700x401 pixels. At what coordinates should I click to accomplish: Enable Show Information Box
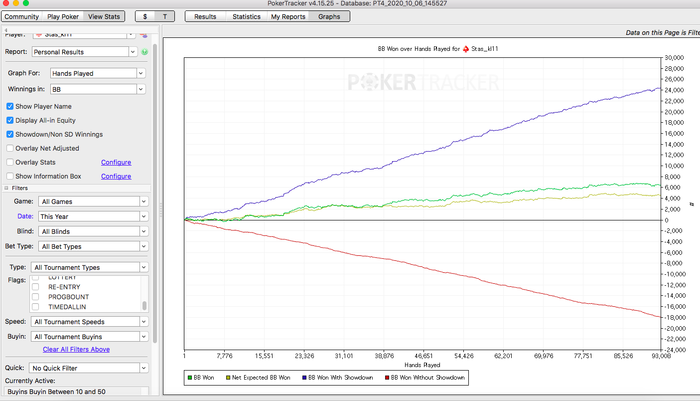[10, 176]
